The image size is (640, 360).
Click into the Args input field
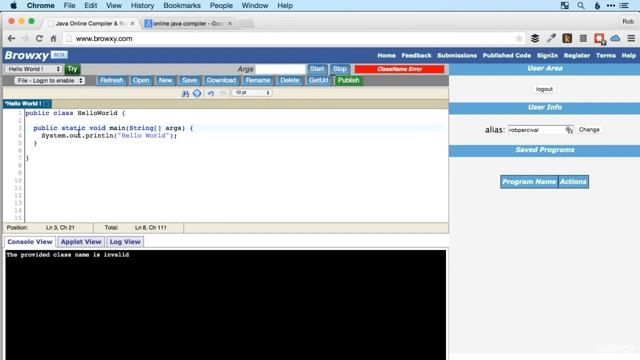[280, 69]
